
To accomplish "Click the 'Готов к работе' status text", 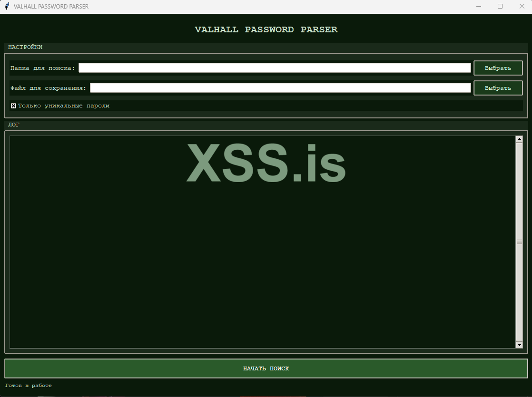I will (28, 386).
